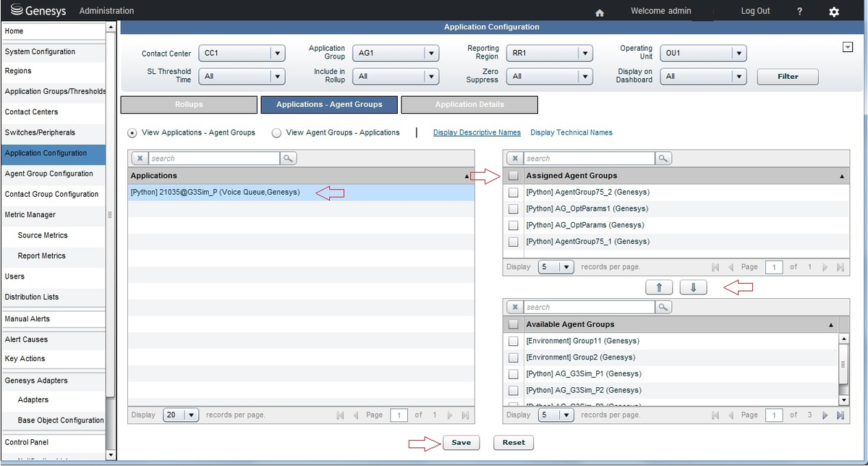Image resolution: width=868 pixels, height=466 pixels.
Task: Click the Display Technical Names link
Action: (571, 133)
